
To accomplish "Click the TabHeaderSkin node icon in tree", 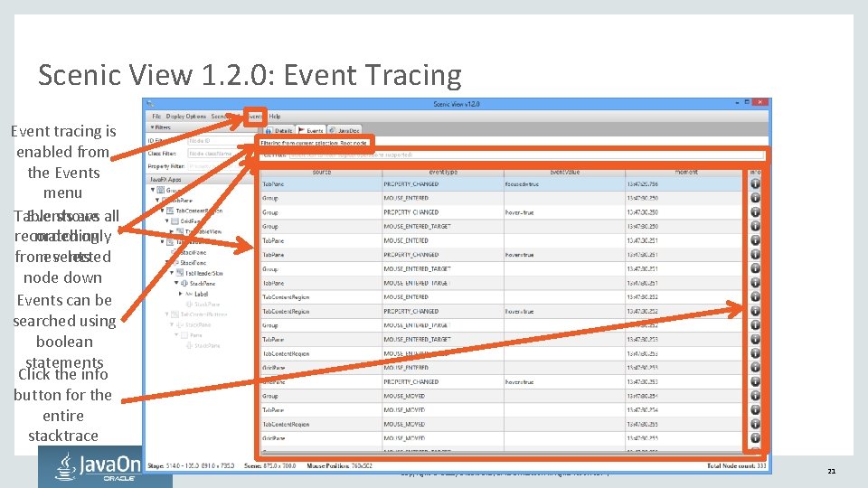I will [x=180, y=273].
